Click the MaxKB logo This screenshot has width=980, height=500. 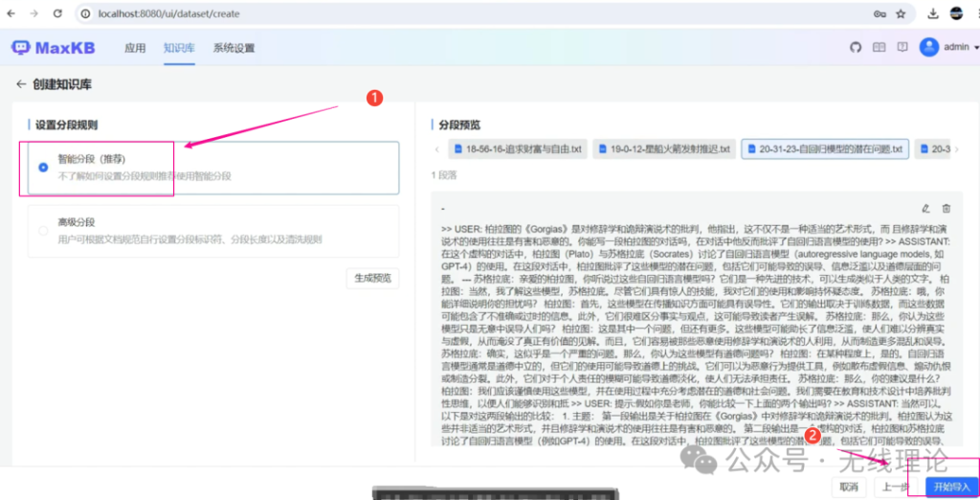click(x=54, y=48)
